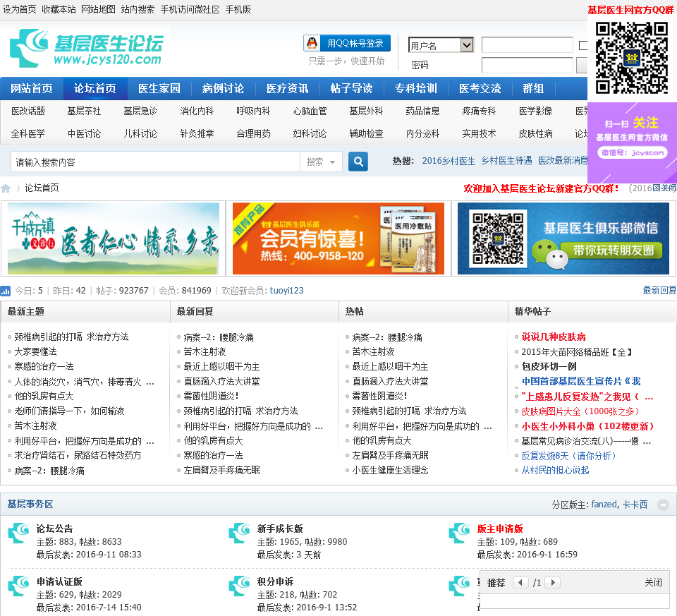Open the search type 搜索 dropdown
677x616 pixels.
(x=321, y=162)
